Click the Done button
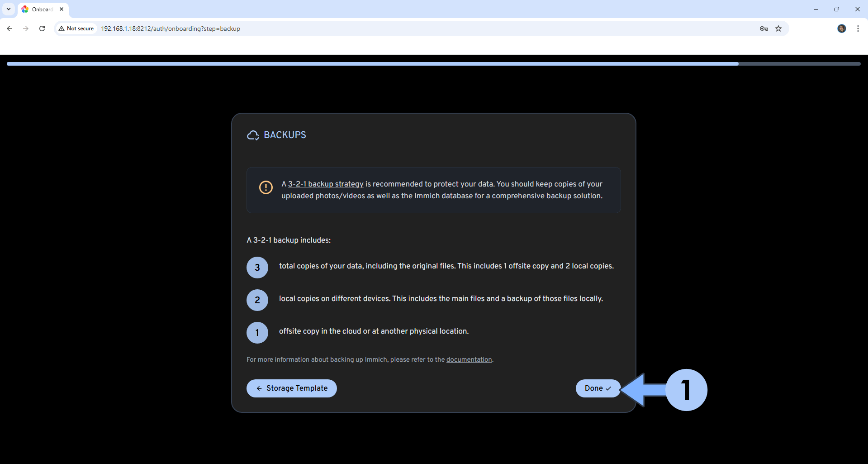Image resolution: width=868 pixels, height=464 pixels. coord(598,388)
